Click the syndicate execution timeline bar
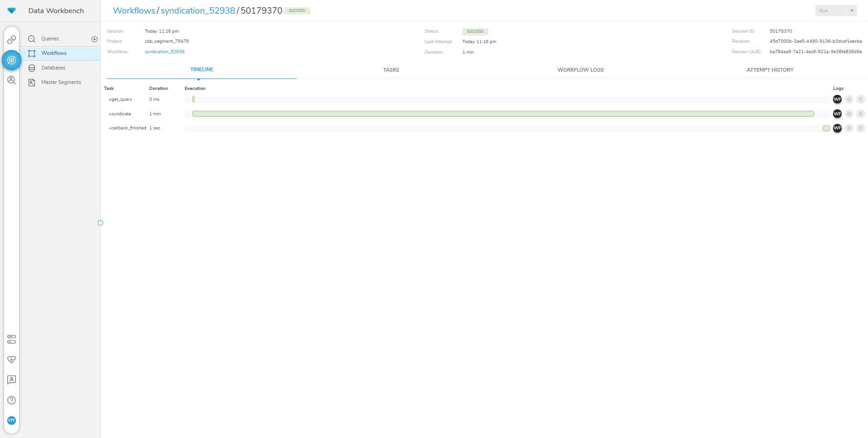 (503, 114)
